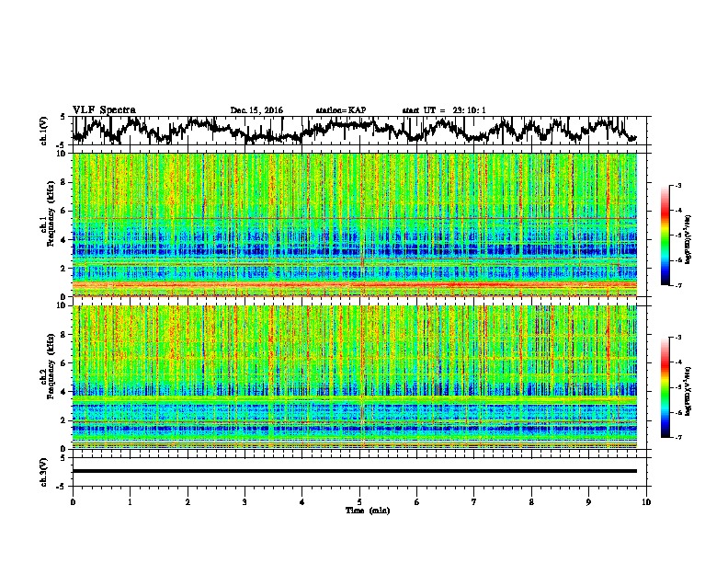Click time axis tick label "8"
728x563 pixels.
click(x=531, y=502)
